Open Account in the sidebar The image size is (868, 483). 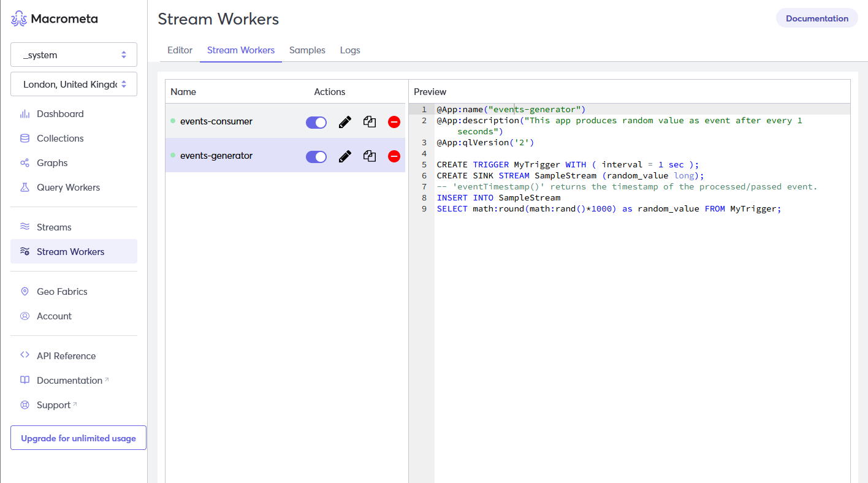point(74,316)
